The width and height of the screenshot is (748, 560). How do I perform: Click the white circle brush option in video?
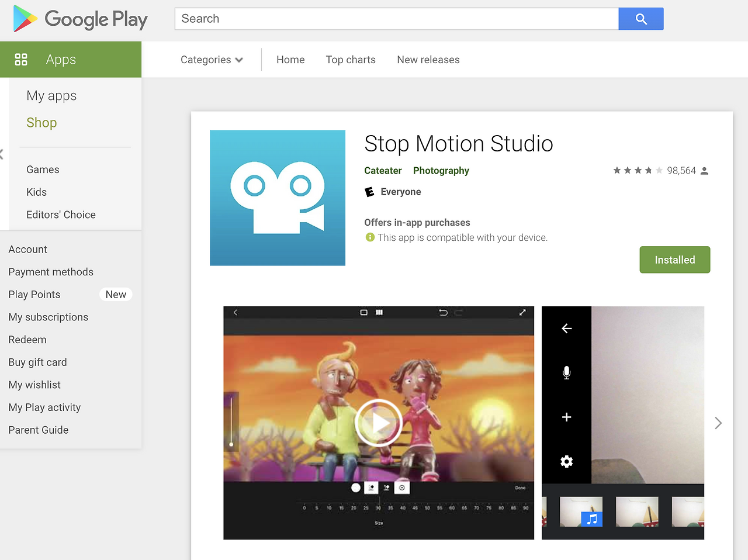pyautogui.click(x=356, y=488)
